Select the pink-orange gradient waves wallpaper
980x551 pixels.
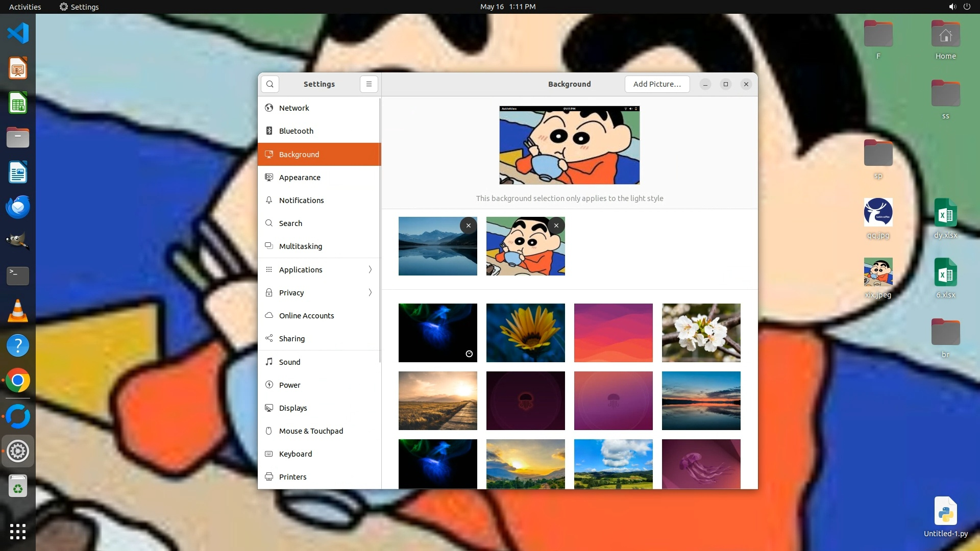(613, 333)
